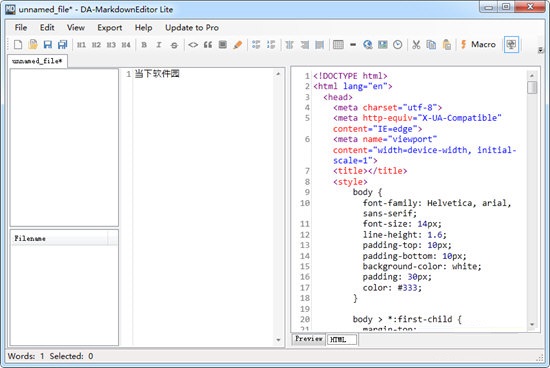
Task: Apply strikethrough formatting
Action: (x=174, y=45)
